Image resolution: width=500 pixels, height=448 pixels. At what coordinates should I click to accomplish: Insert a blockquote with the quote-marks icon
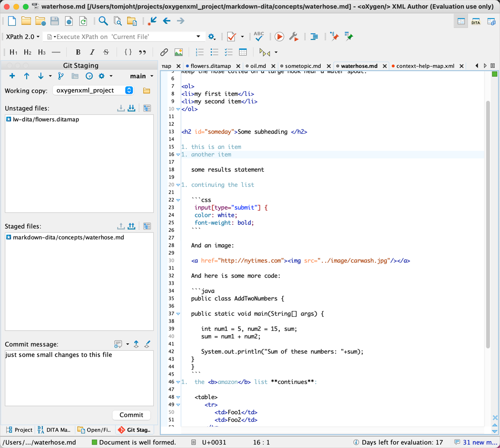[x=142, y=52]
